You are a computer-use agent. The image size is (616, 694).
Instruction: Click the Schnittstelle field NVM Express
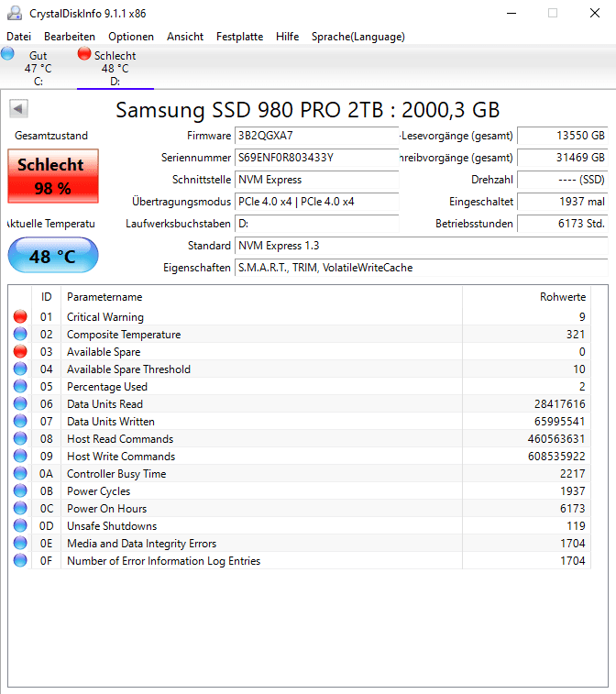point(317,180)
